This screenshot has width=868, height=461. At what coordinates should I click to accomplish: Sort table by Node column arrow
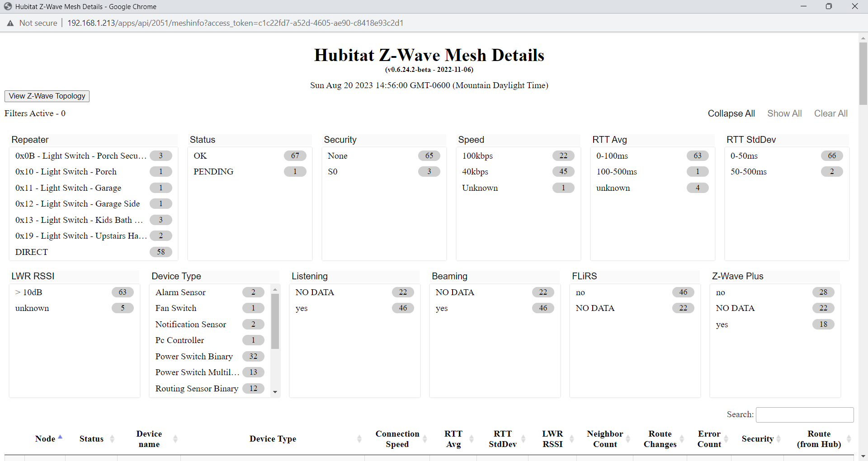60,437
